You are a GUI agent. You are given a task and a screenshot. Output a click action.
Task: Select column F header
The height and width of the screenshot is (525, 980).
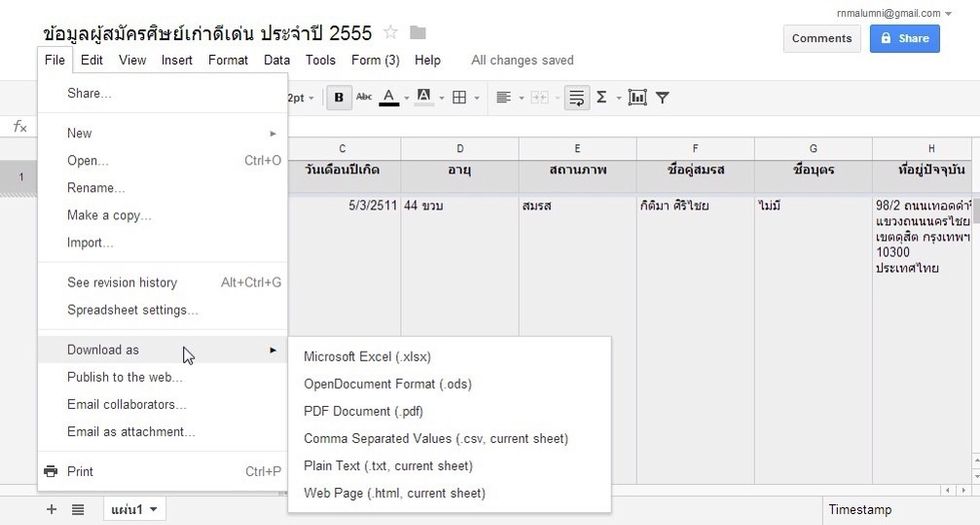tap(695, 149)
